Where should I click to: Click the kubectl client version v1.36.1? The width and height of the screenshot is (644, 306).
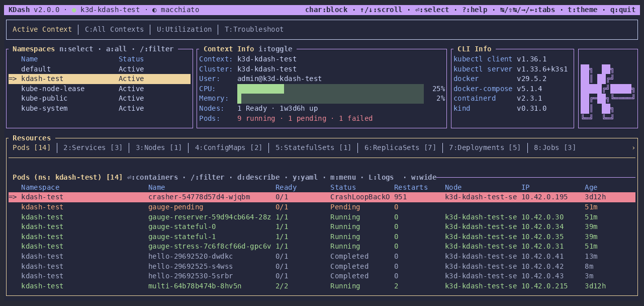pos(532,59)
